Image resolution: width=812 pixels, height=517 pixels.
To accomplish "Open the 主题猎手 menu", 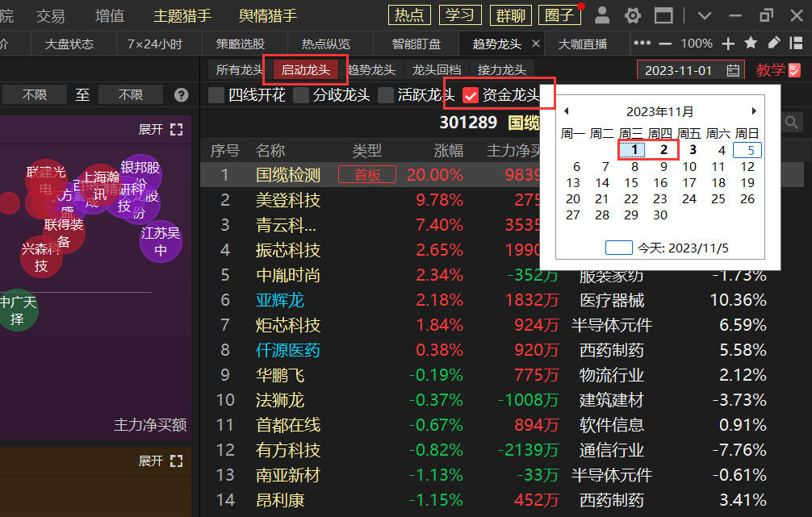I will (182, 16).
